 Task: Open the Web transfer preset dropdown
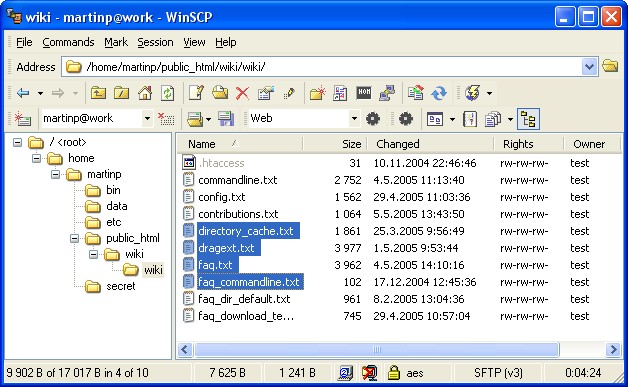(354, 119)
